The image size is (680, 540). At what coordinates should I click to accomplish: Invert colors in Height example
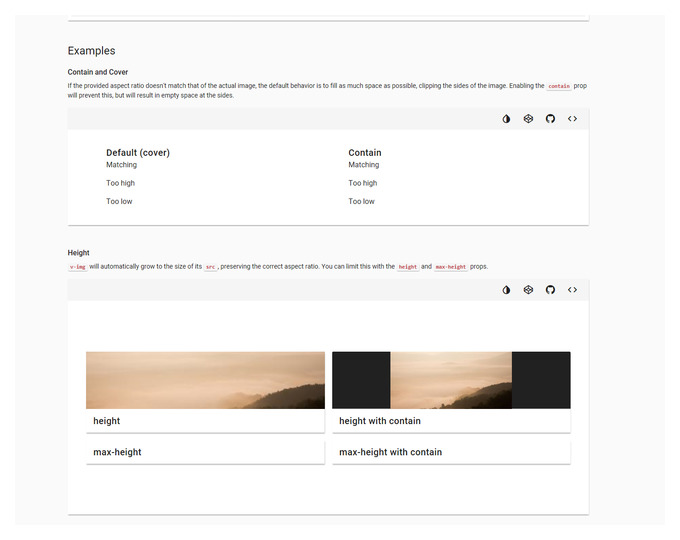(506, 290)
